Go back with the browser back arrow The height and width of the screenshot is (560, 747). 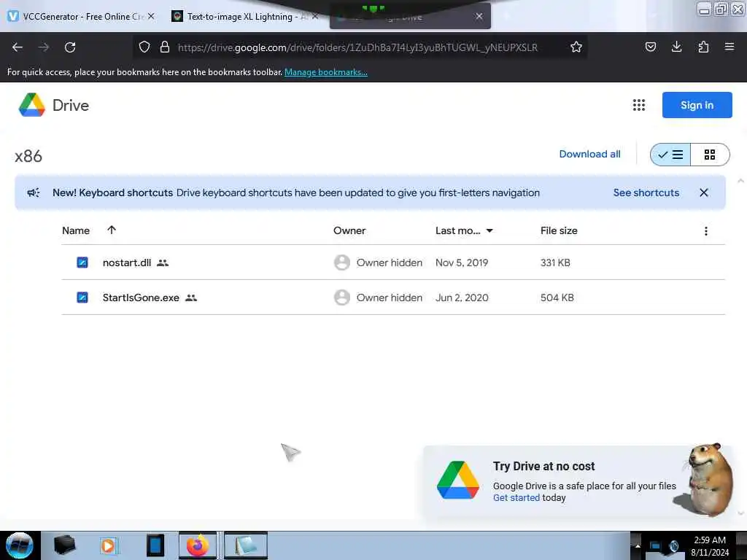coord(18,47)
